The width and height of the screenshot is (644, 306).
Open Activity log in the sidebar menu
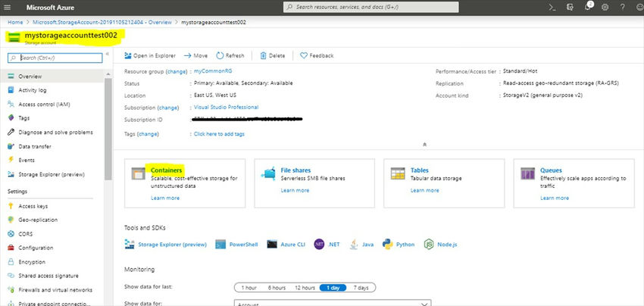tap(33, 90)
